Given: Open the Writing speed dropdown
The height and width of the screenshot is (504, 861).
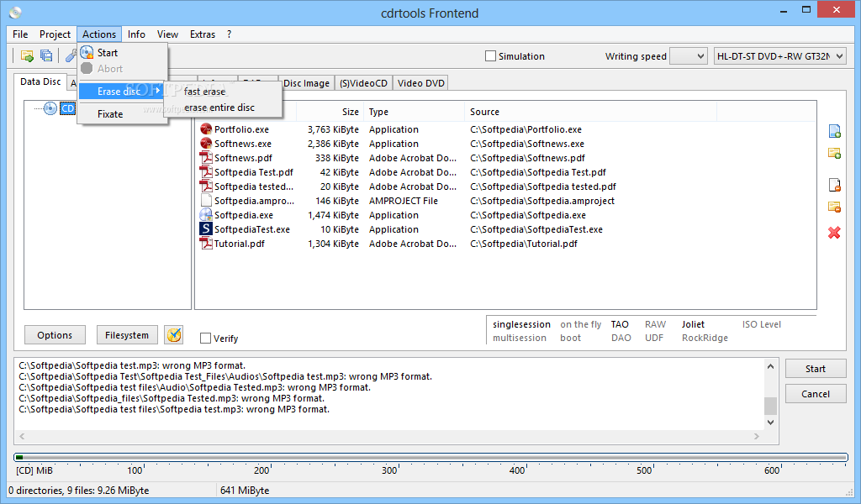Looking at the screenshot, I should click(x=689, y=56).
